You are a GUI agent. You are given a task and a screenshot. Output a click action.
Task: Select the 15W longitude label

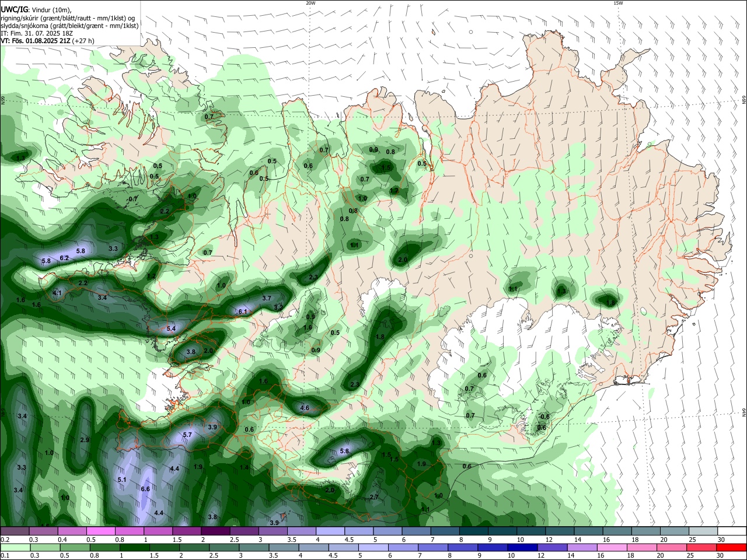[618, 3]
